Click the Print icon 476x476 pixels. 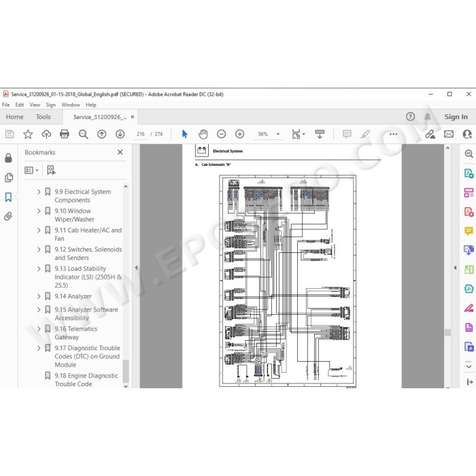[x=65, y=134]
